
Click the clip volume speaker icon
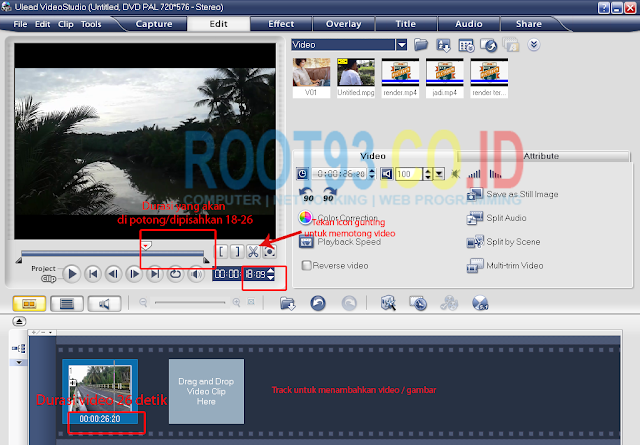click(x=387, y=174)
